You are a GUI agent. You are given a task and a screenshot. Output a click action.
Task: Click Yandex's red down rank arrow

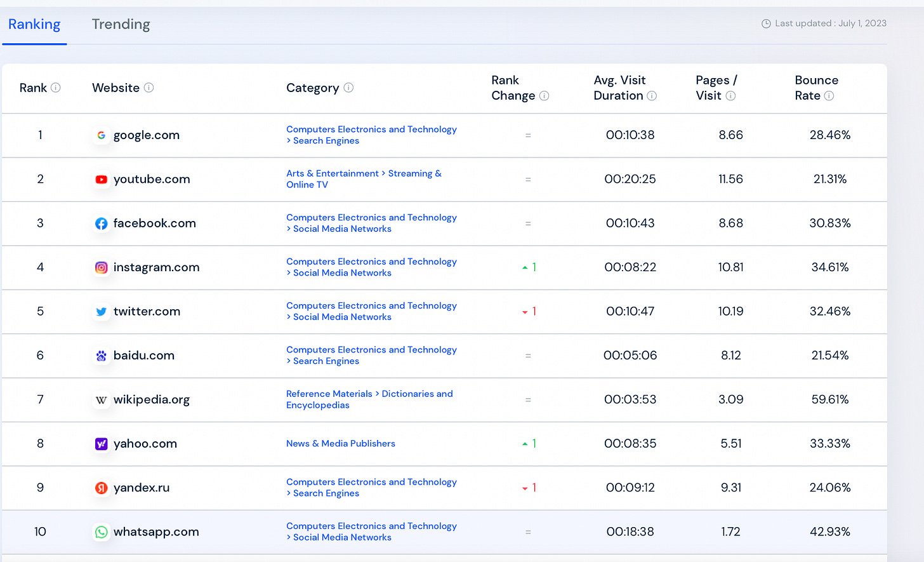coord(525,488)
